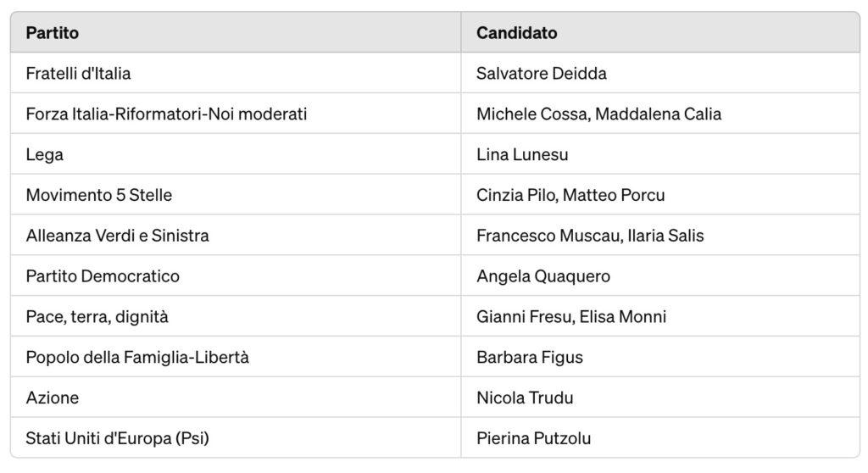Image resolution: width=868 pixels, height=473 pixels.
Task: Select the Fratelli d'Italia cell
Action: point(78,74)
